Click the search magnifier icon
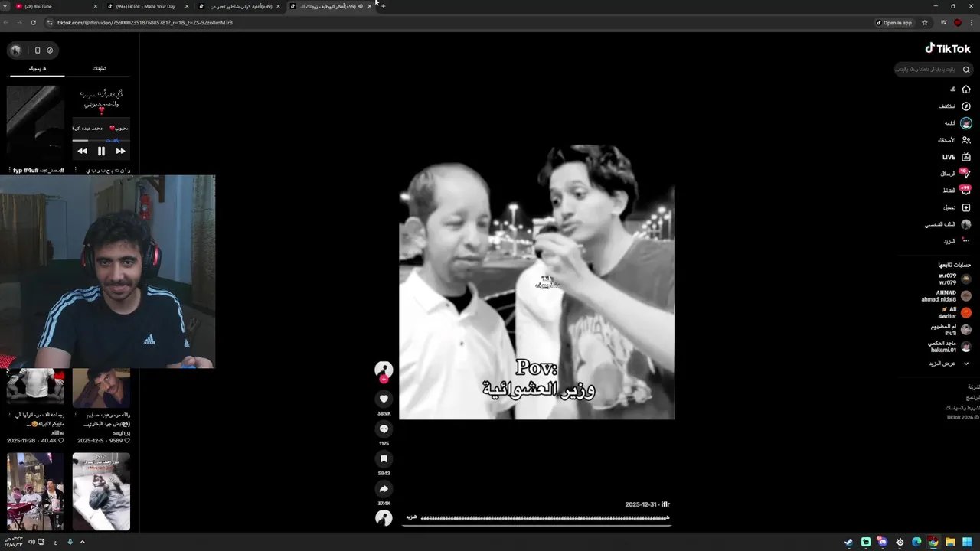Viewport: 980px width, 551px height. (x=966, y=70)
